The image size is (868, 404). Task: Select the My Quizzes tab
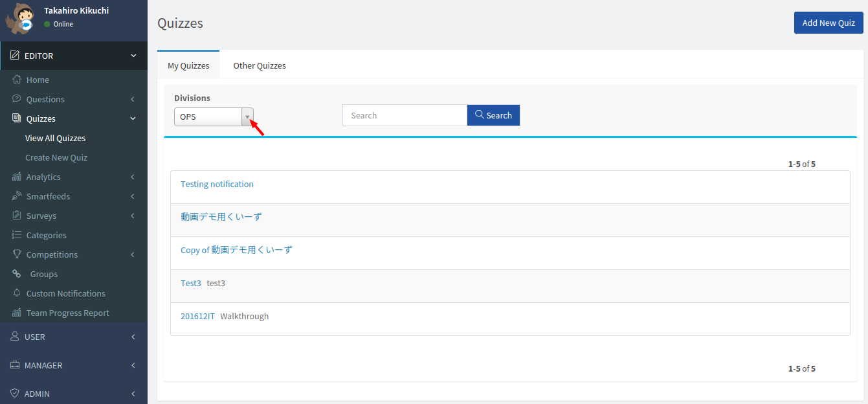click(188, 65)
